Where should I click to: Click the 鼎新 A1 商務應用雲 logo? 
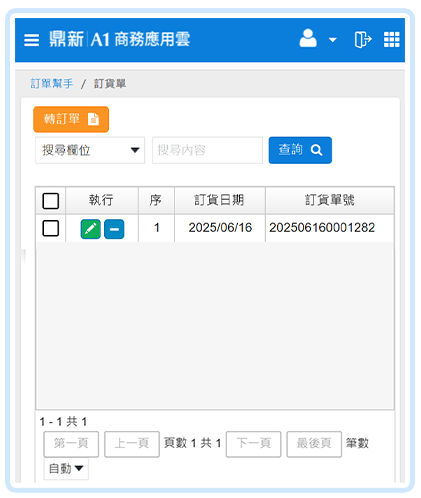(120, 39)
